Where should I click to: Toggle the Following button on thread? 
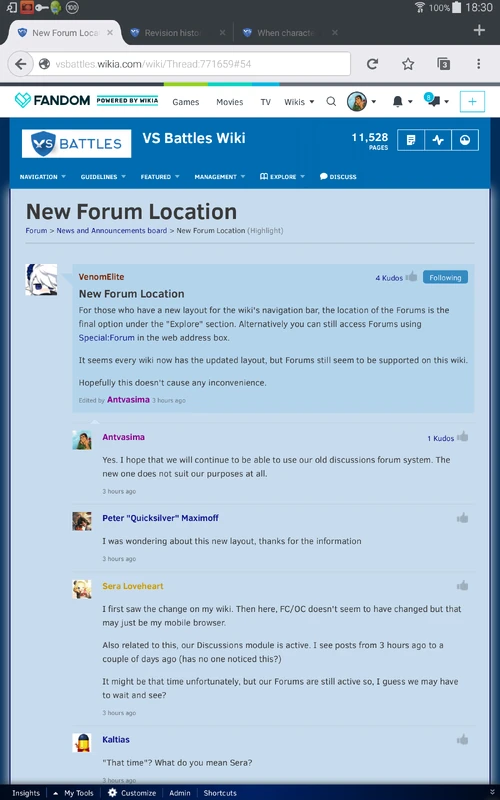[445, 278]
